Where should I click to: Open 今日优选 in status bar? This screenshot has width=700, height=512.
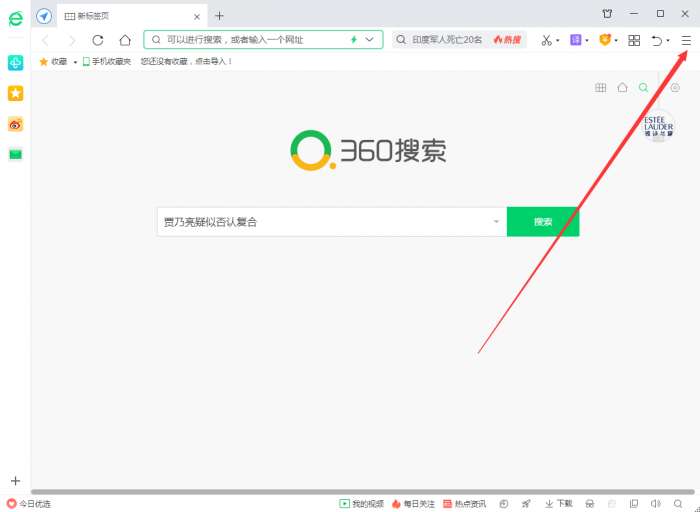point(29,504)
